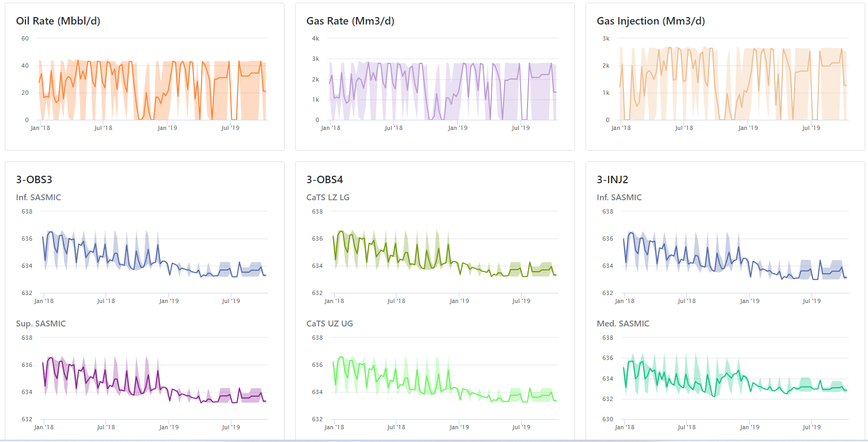Select the 3-OBS3 panel heading
The height and width of the screenshot is (442, 868).
pos(34,179)
